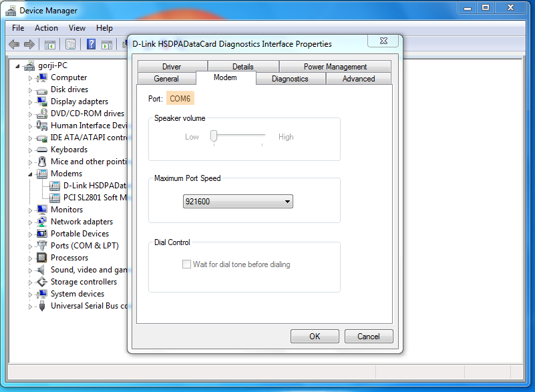Toggle the action pane toolbar icon
The width and height of the screenshot is (535, 392).
107,44
